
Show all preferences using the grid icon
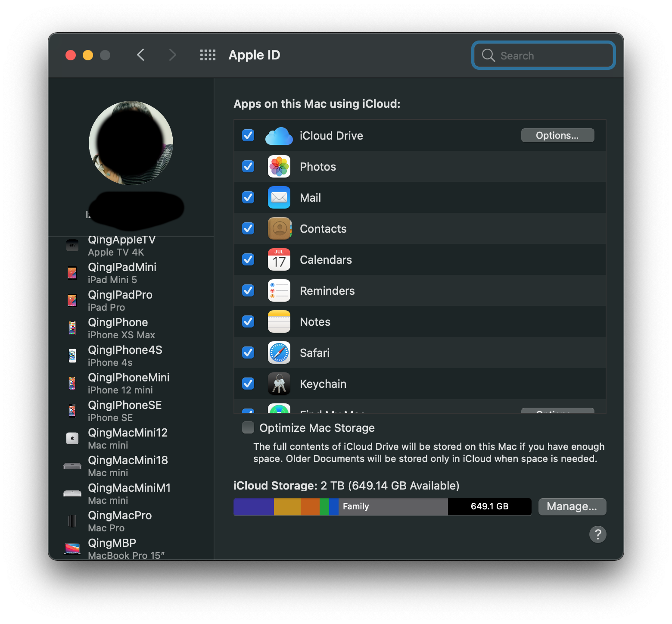click(208, 55)
